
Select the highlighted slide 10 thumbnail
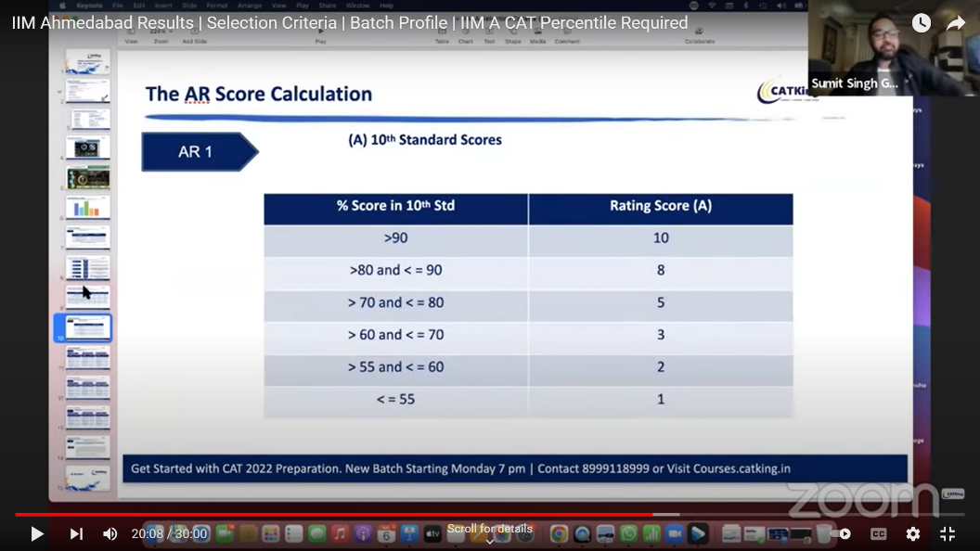pos(88,328)
